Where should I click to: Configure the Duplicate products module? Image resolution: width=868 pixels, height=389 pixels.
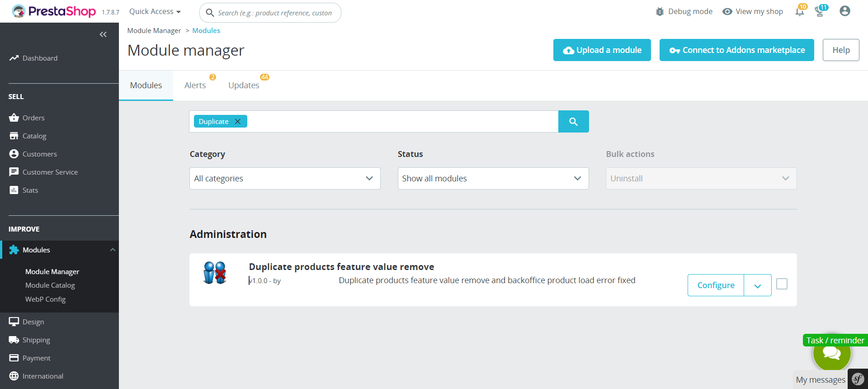(716, 285)
